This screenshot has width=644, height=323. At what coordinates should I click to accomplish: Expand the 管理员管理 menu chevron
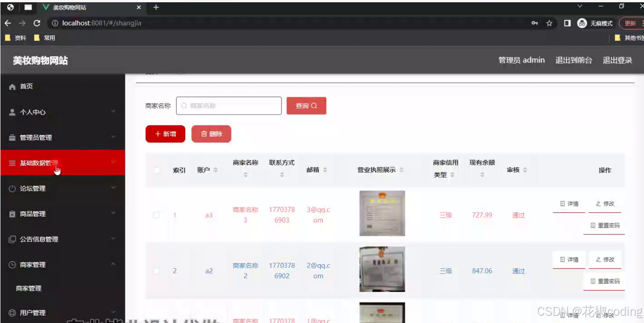[113, 137]
